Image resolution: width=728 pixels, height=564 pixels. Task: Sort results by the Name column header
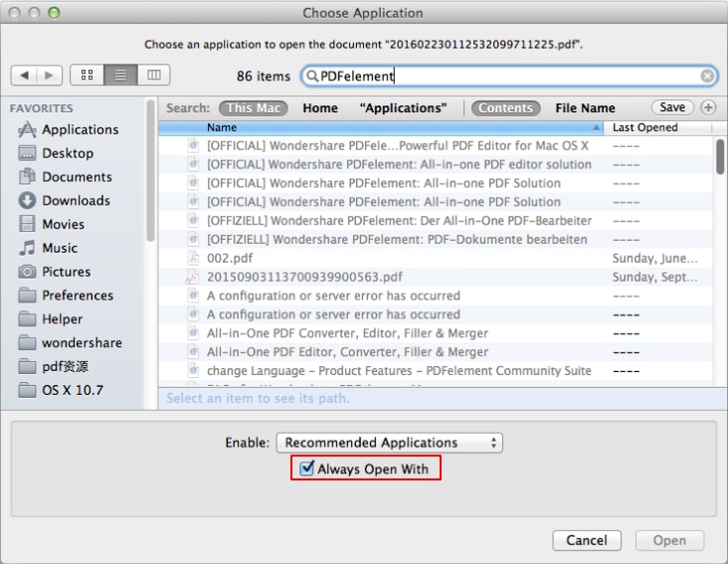pyautogui.click(x=381, y=127)
